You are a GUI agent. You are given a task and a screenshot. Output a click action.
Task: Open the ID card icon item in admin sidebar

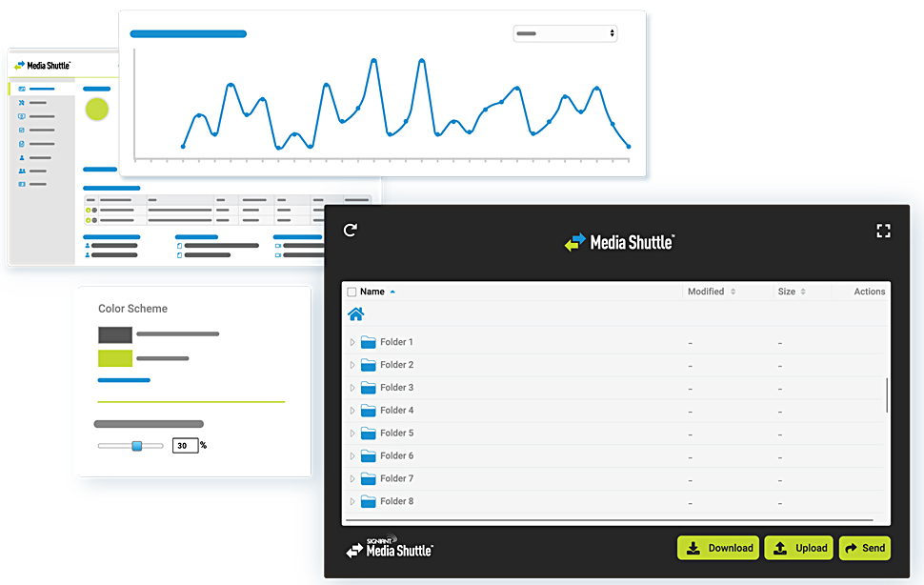22,185
